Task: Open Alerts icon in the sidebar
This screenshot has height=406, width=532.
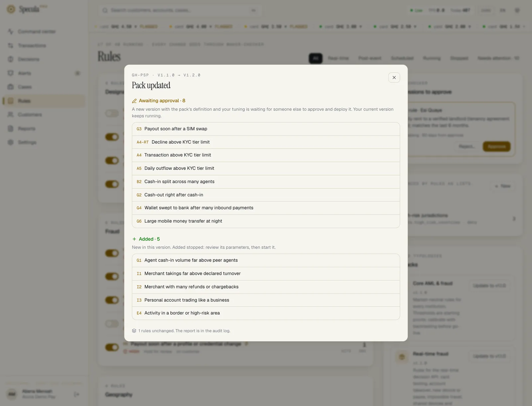Action: (11, 73)
